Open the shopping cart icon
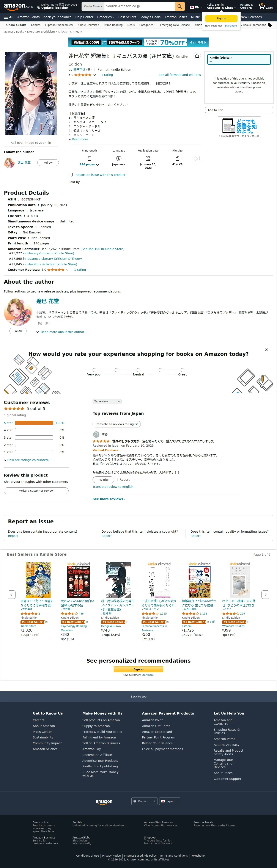Viewport: 277px width, 868px height. point(265,6)
